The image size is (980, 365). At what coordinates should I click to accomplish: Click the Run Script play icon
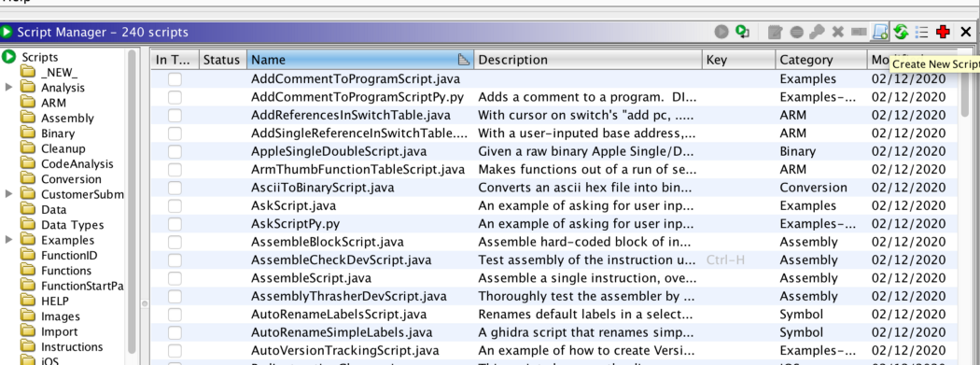[x=721, y=31]
